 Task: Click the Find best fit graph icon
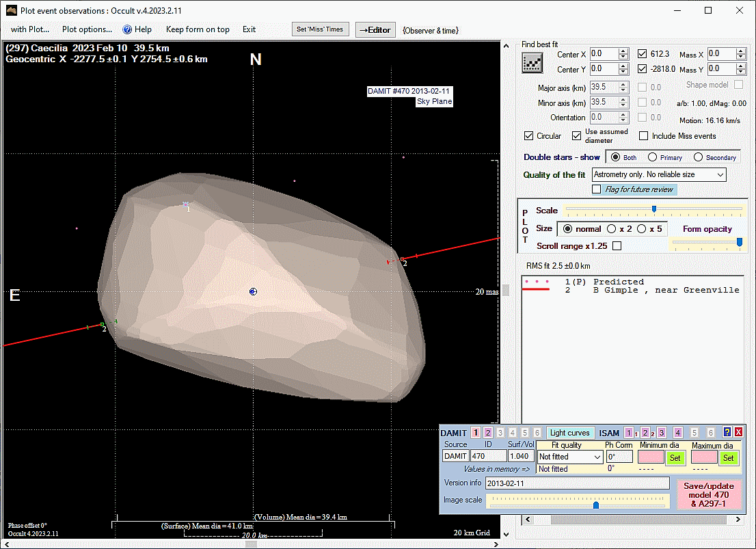[532, 63]
